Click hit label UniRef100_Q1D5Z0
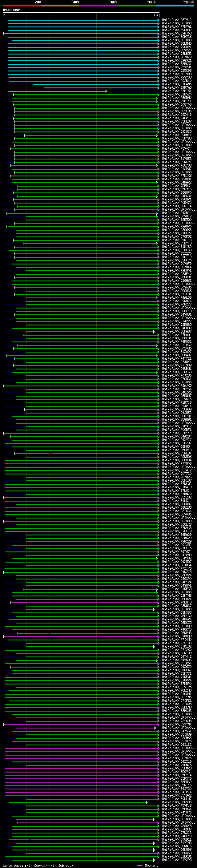Screen dimensions: 197x868 [x=177, y=94]
